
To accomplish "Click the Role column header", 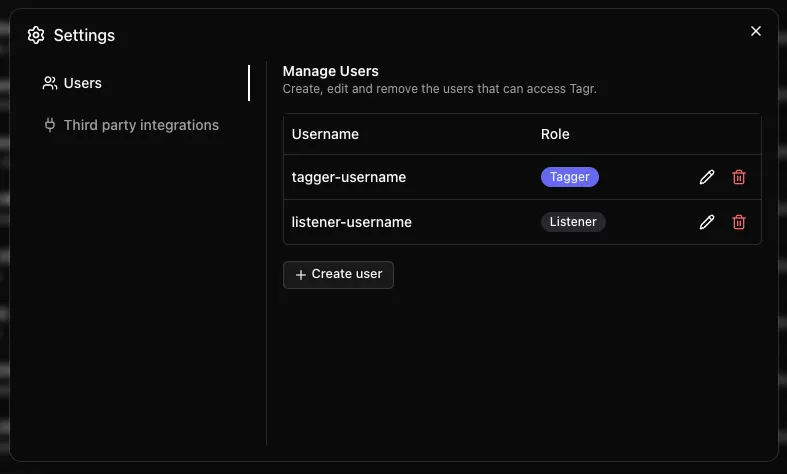I will tap(555, 134).
